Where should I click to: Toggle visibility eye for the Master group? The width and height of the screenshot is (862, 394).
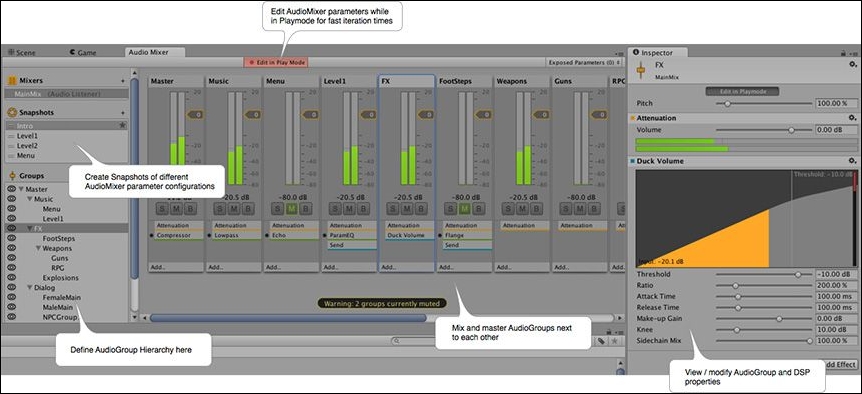(11, 188)
